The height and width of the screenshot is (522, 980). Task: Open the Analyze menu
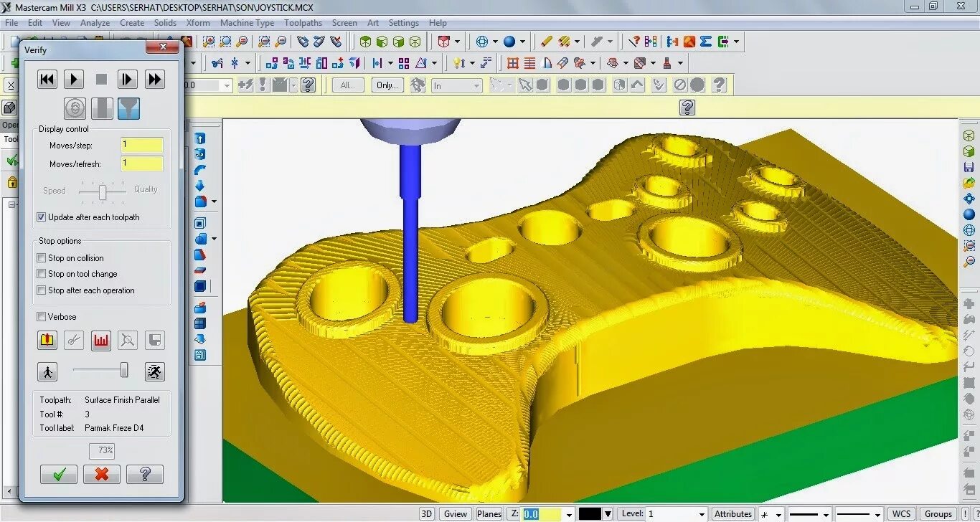95,23
